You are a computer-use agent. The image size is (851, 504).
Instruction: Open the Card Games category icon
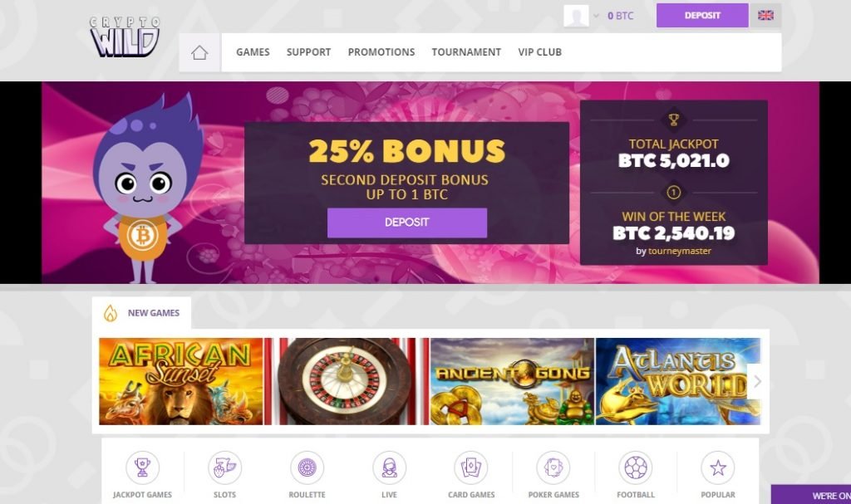click(x=471, y=467)
